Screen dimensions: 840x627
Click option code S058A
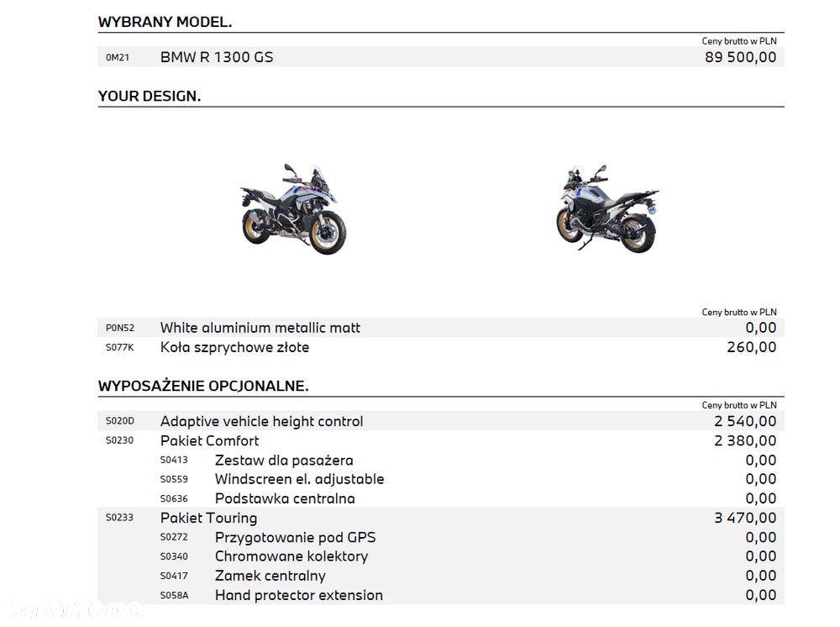pos(174,595)
